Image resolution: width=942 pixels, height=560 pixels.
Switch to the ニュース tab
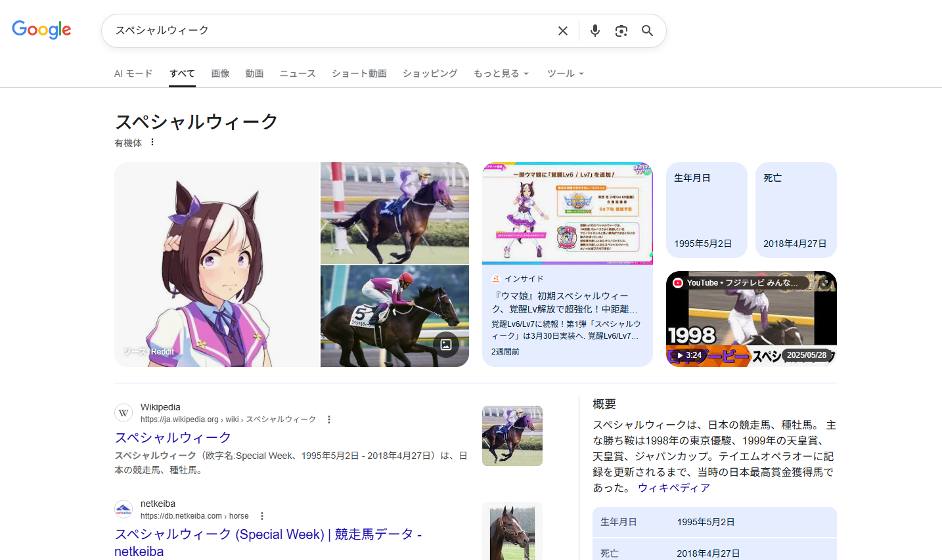click(x=298, y=74)
